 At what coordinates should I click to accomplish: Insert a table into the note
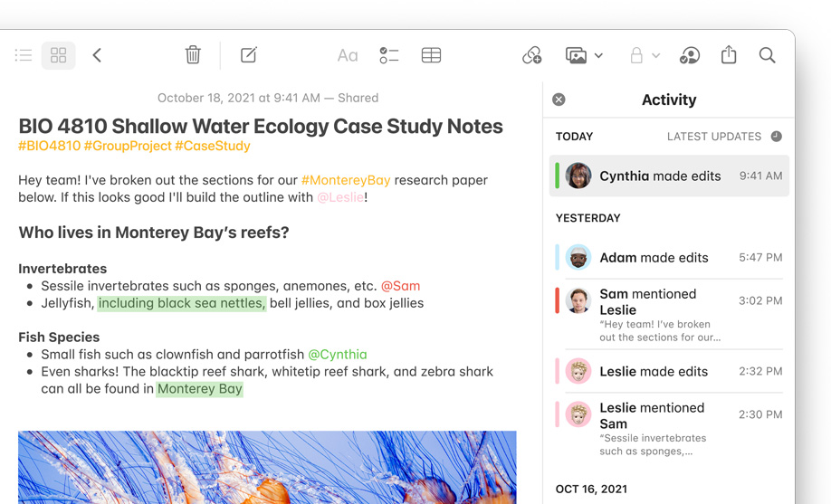coord(432,56)
